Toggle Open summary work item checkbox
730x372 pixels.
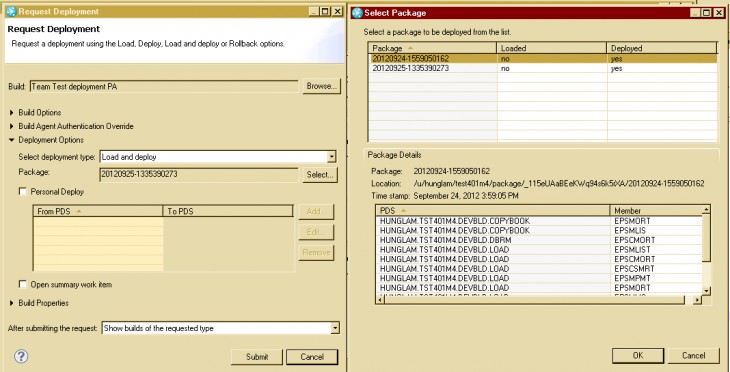22,284
